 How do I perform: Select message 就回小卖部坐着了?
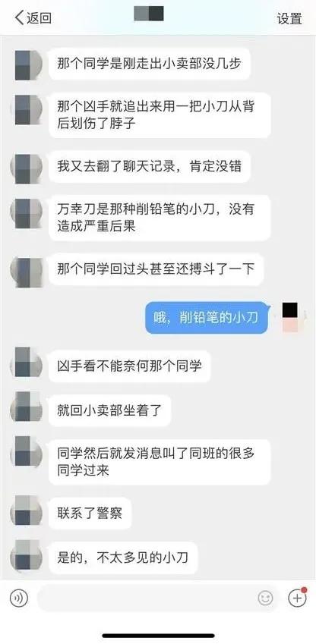click(109, 410)
